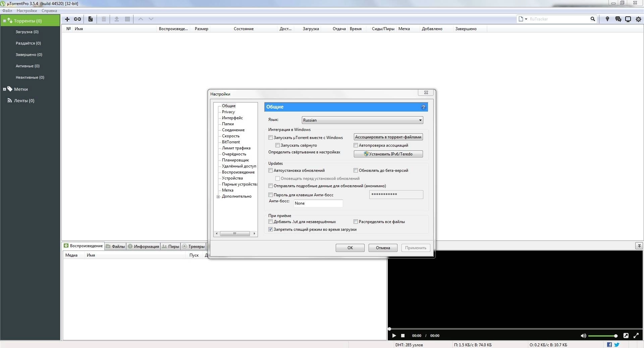The width and height of the screenshot is (644, 348).
Task: Click the RuTracker search field
Action: (x=558, y=19)
